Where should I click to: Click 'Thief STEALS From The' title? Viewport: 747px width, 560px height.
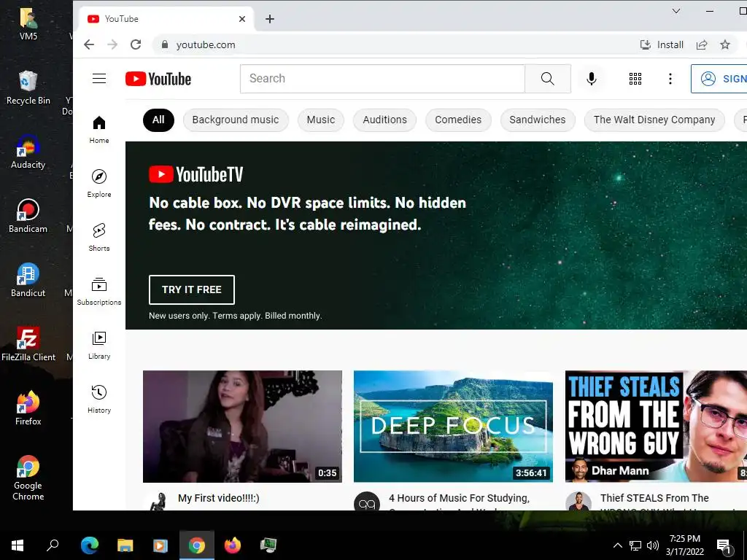click(x=654, y=498)
